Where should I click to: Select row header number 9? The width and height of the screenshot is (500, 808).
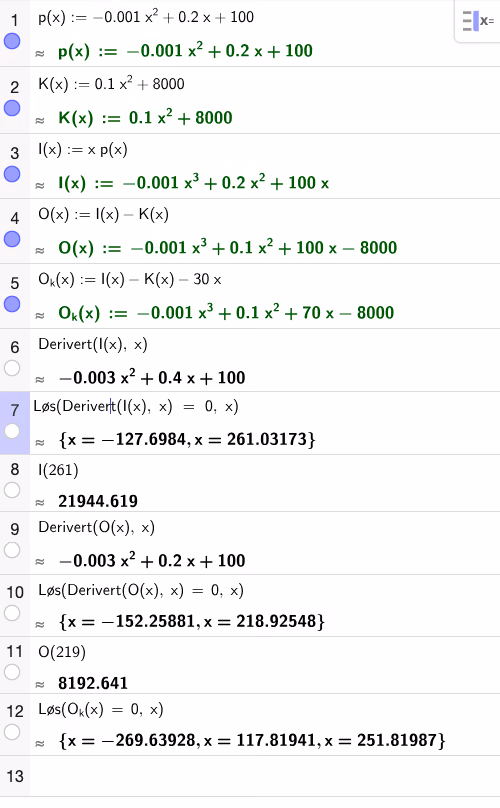pyautogui.click(x=14, y=529)
